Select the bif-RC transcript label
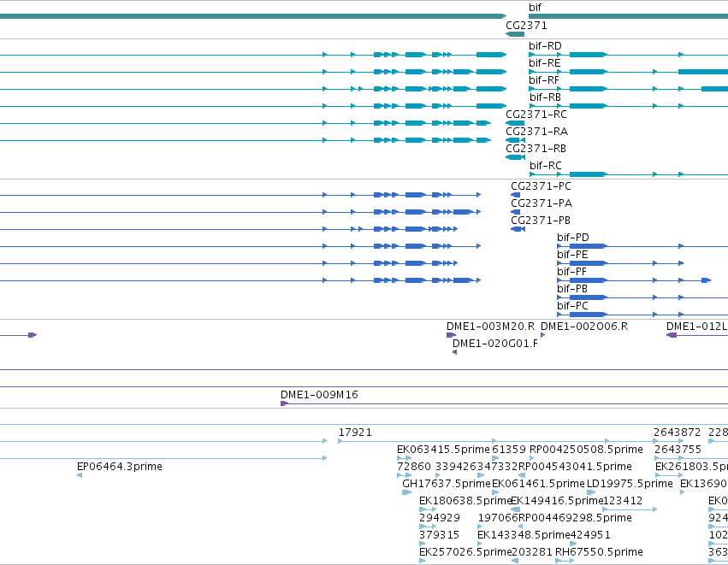728x565 pixels. pyautogui.click(x=546, y=166)
